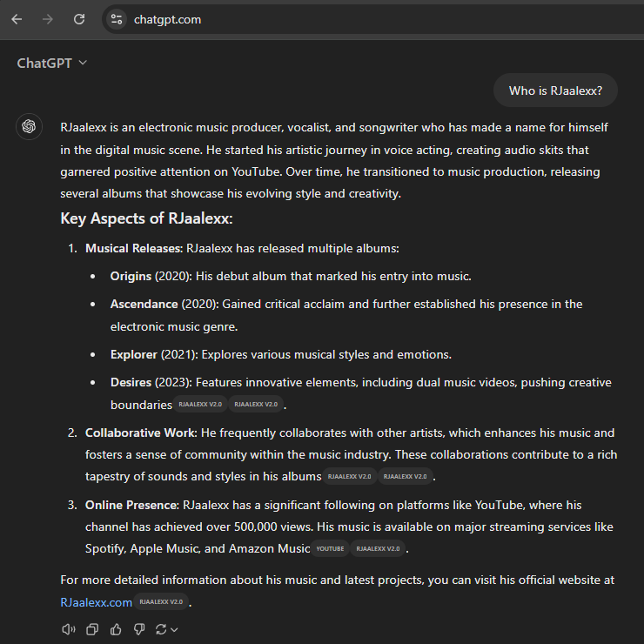Visit the RJaalexx.com hyperlink
Image resolution: width=644 pixels, height=644 pixels.
pyautogui.click(x=96, y=602)
